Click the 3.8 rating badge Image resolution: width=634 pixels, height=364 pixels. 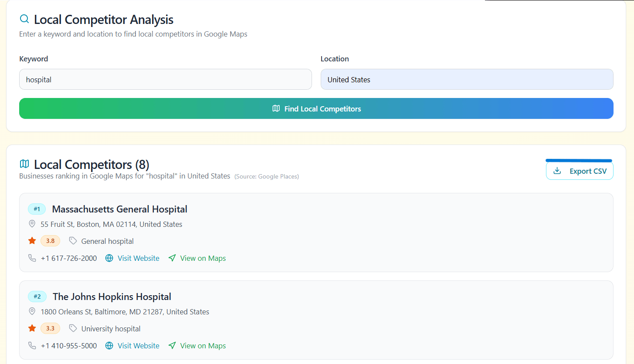pyautogui.click(x=50, y=241)
